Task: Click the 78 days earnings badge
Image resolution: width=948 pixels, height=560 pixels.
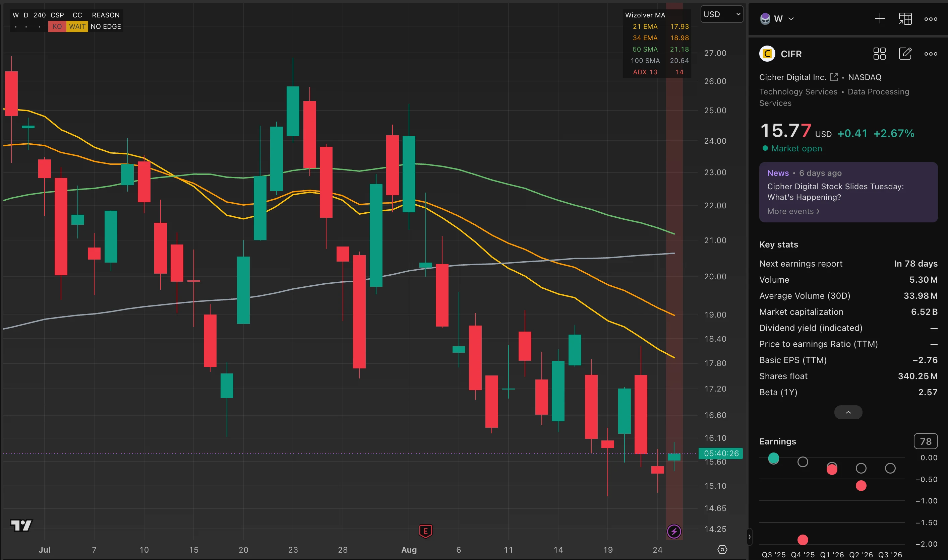Action: 925,441
